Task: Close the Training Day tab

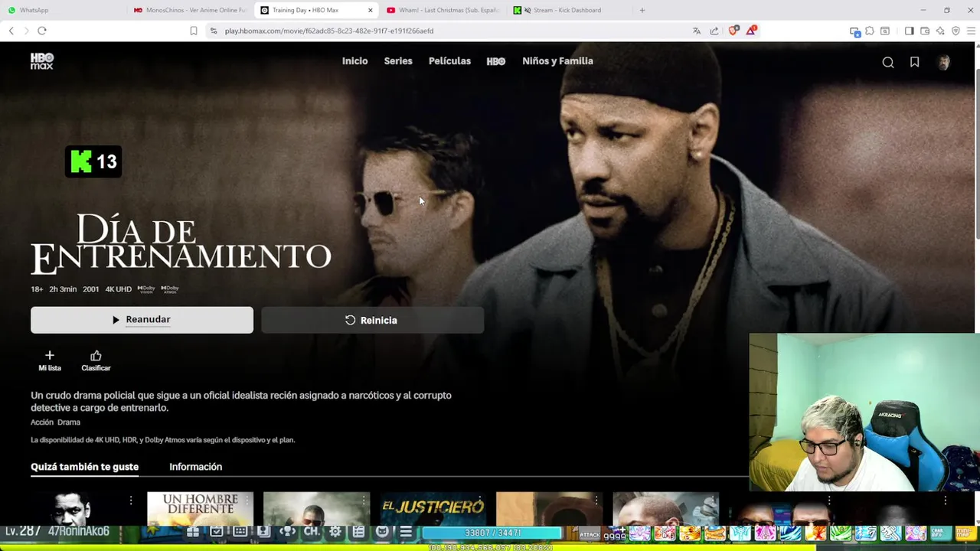Action: pyautogui.click(x=371, y=10)
